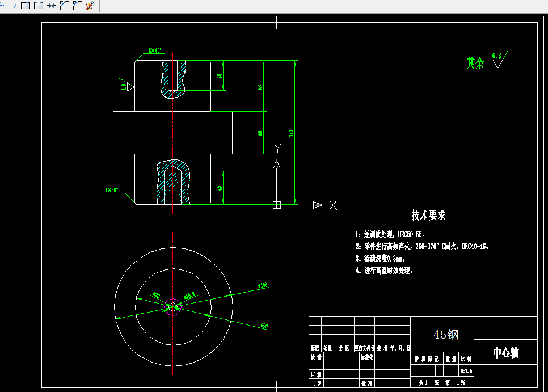548x392 pixels.
Task: Select the φ20 dimension text
Action: (x=156, y=295)
